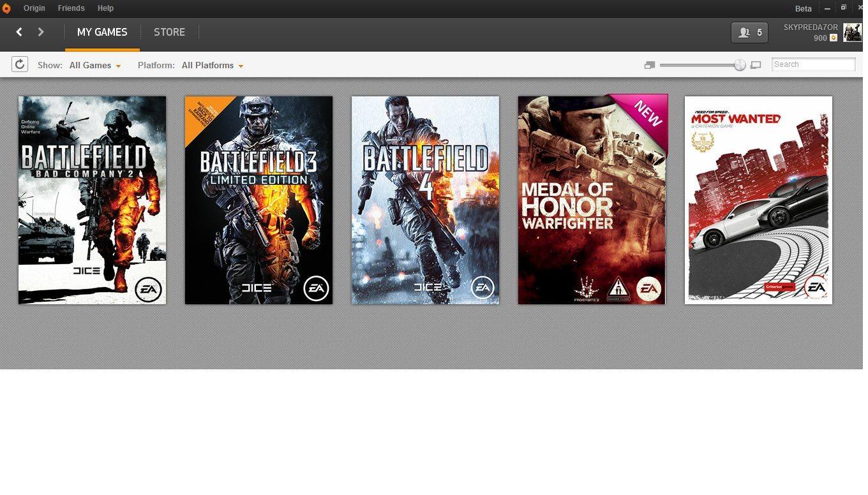This screenshot has width=868, height=495.
Task: Open the Friends menu
Action: [x=71, y=8]
